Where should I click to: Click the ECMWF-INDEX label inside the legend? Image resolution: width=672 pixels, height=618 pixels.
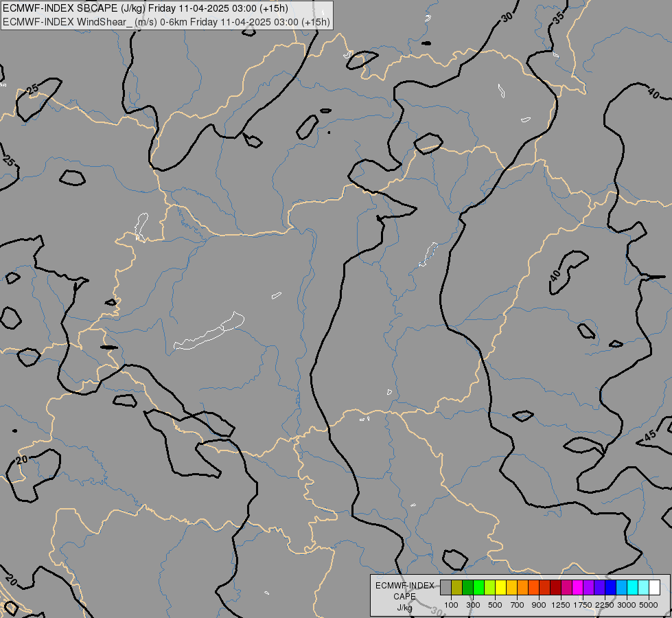[x=404, y=586]
